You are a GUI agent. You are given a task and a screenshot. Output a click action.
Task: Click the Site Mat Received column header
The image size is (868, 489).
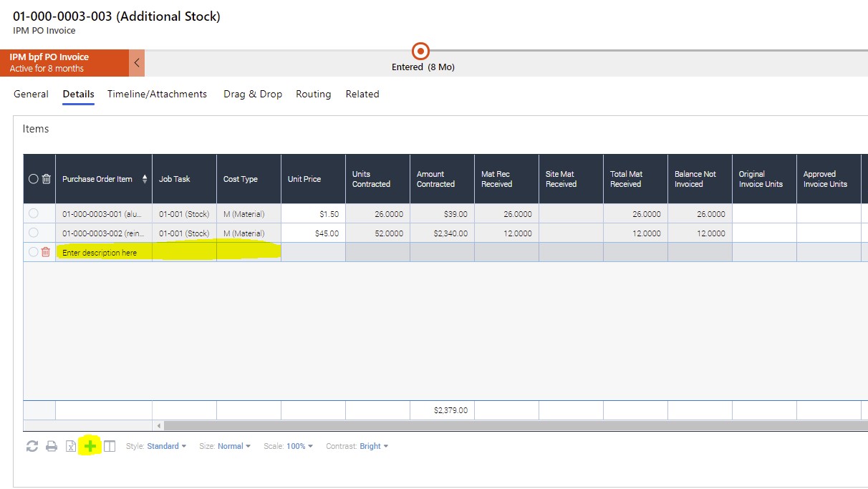coord(571,179)
